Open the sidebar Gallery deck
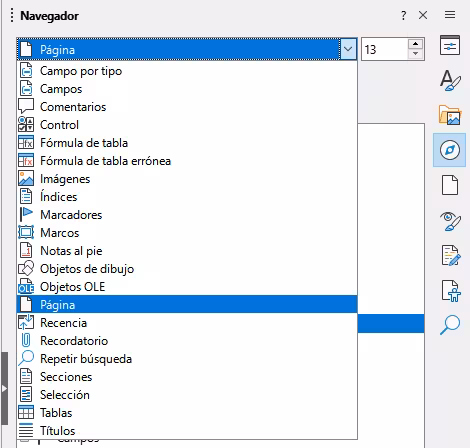 click(x=450, y=115)
